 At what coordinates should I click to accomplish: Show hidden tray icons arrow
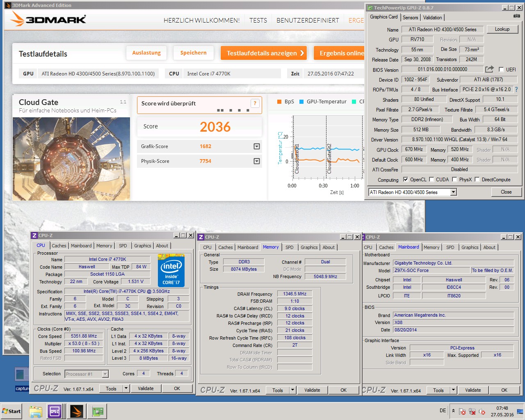[453, 411]
